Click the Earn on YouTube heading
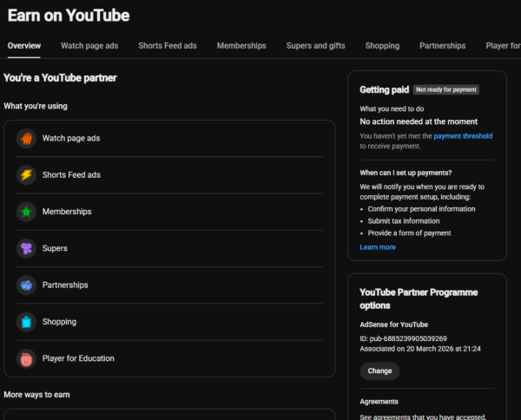The height and width of the screenshot is (420, 521). (69, 16)
